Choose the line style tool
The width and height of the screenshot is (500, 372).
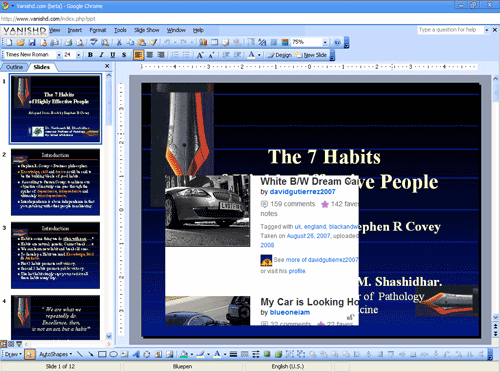coord(233,354)
